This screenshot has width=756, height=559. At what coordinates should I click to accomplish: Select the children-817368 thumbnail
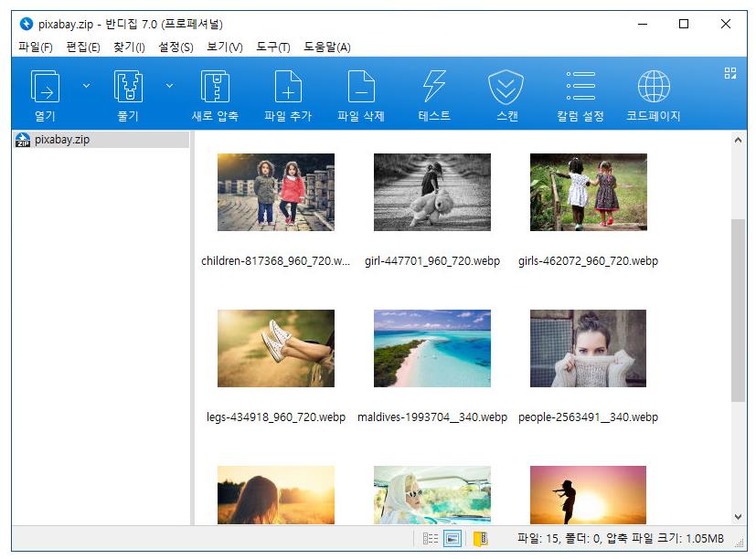(276, 193)
